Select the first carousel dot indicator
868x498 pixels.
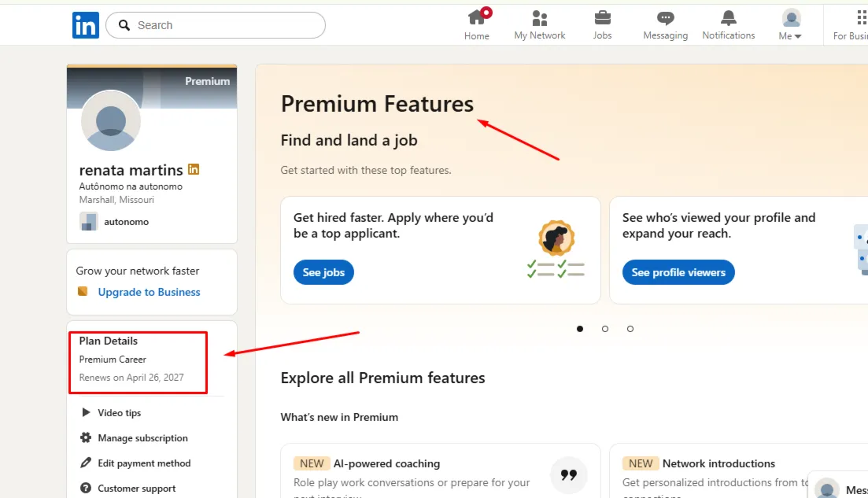[x=580, y=329]
